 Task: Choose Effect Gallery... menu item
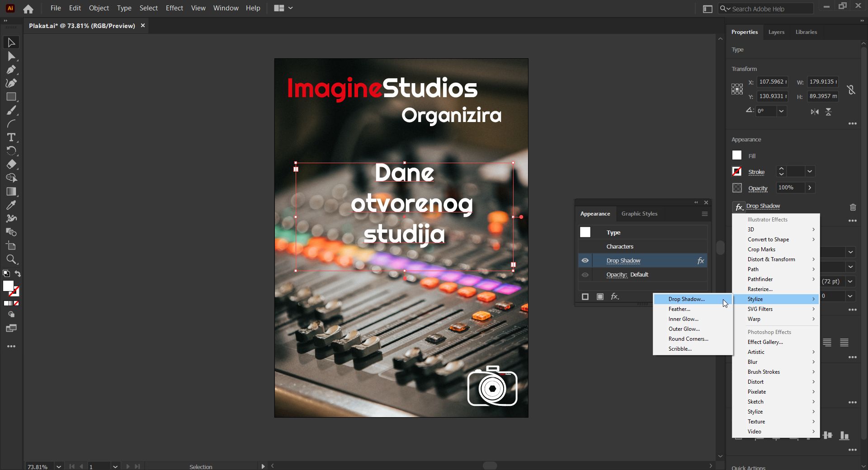[776, 342]
